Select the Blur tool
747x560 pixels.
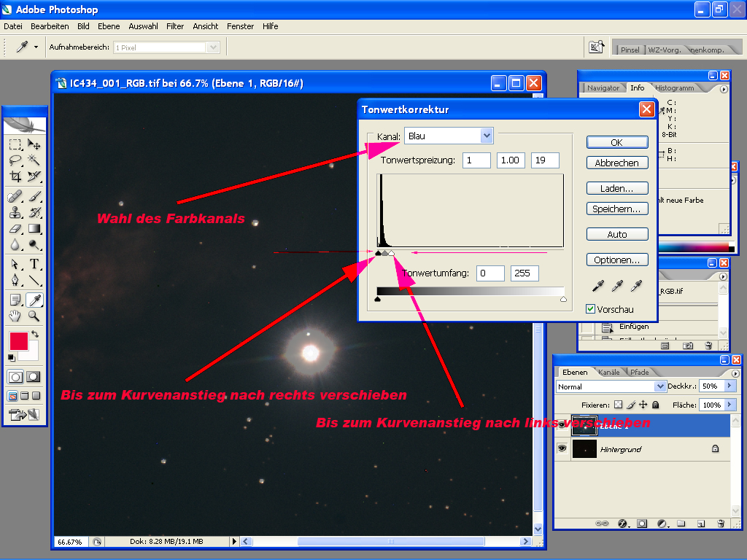[x=15, y=245]
